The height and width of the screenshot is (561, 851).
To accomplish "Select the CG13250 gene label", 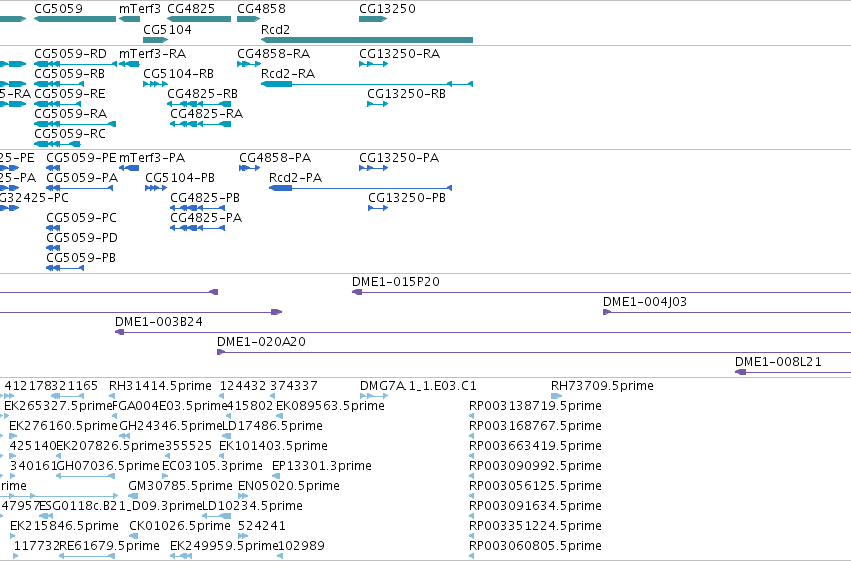I will click(x=388, y=9).
